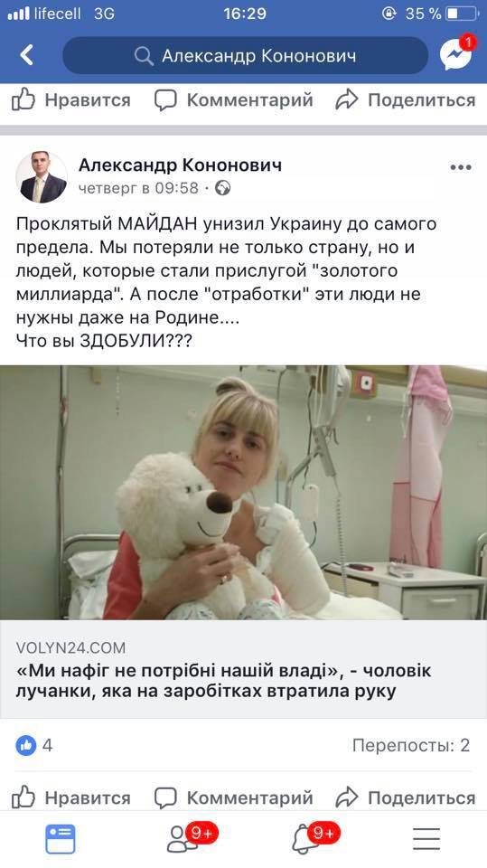Tap Поделиться under the hospital photo post
487x868 pixels.
405,797
